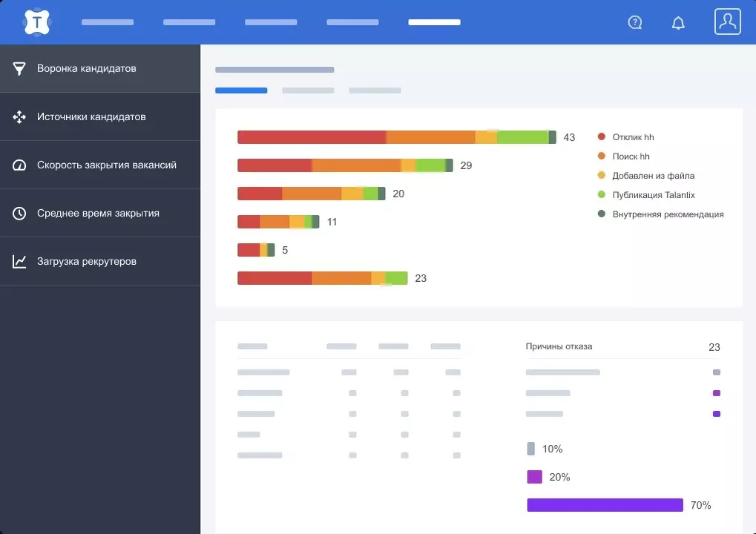Click the funnel icon for Воронка кандидатов

click(x=19, y=68)
